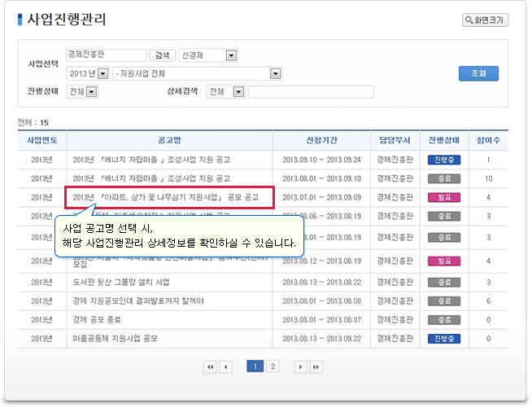Click the 신청기간 column header
The image size is (532, 408).
(321, 140)
